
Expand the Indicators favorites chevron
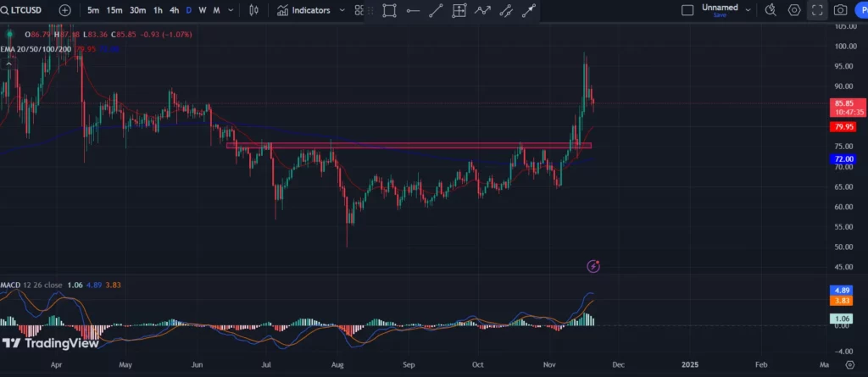pos(342,10)
